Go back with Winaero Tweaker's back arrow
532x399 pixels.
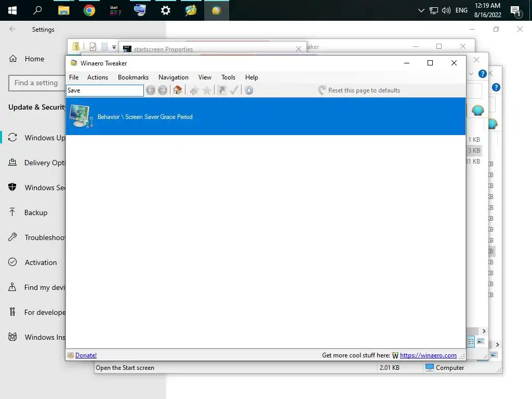coord(151,90)
